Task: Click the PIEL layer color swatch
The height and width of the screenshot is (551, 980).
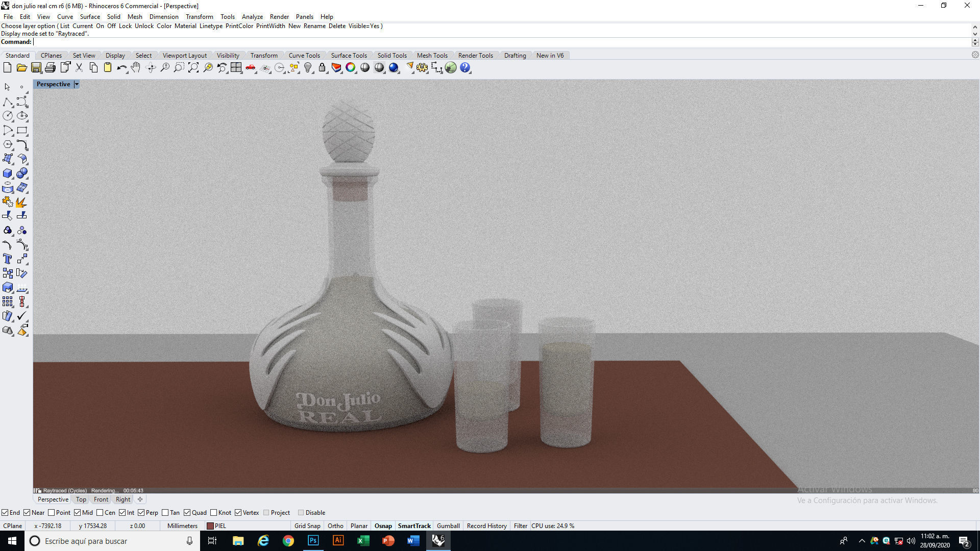Action: [210, 526]
